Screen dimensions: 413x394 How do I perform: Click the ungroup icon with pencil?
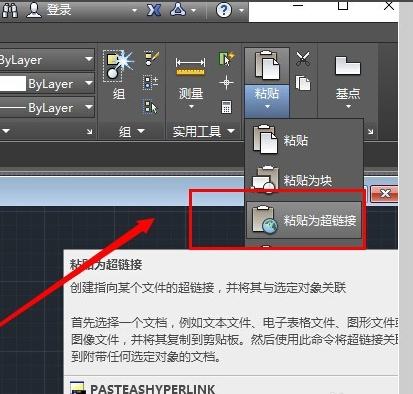(152, 58)
